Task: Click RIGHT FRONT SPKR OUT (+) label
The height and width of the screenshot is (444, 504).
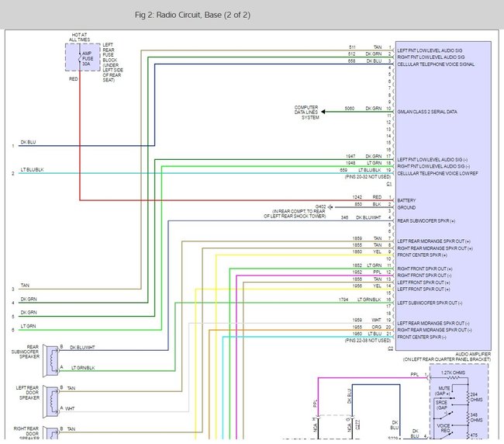Action: 425,269
